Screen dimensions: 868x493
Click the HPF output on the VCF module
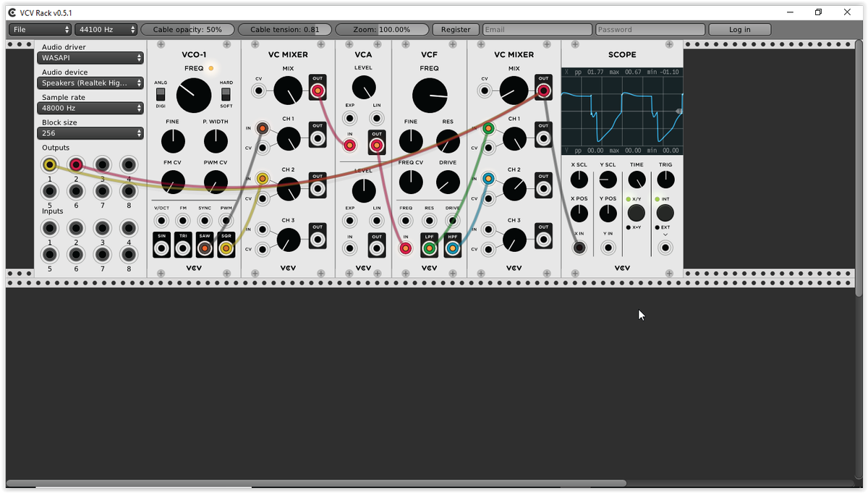[451, 247]
